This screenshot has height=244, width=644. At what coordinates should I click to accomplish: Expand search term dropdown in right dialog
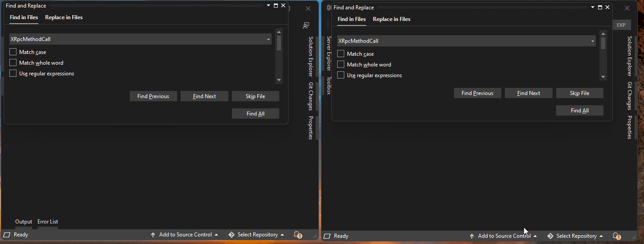(x=593, y=41)
